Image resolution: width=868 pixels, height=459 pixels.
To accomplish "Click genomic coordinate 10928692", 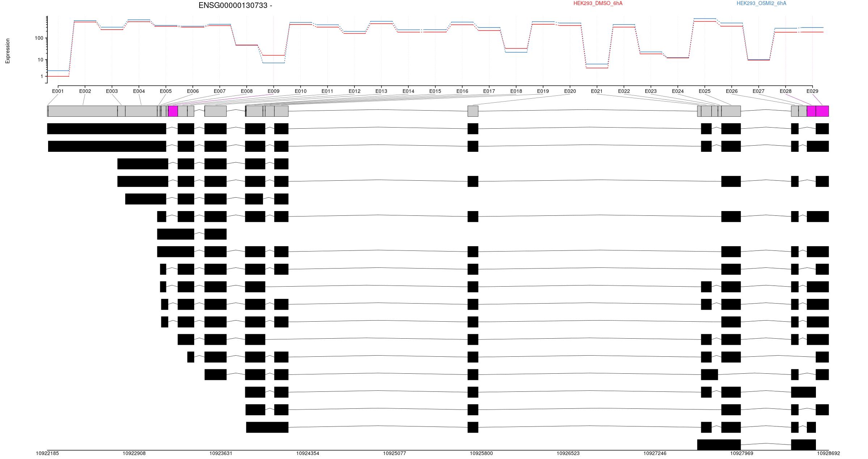I will [x=829, y=453].
